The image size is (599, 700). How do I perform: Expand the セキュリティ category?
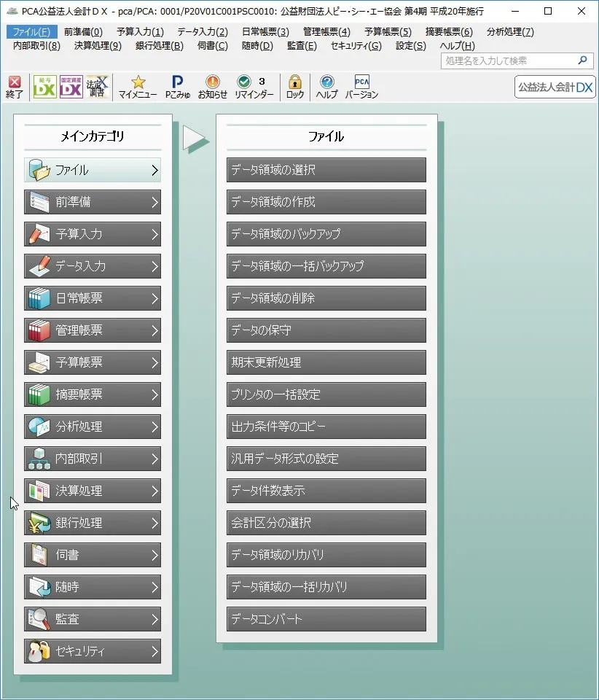pos(93,651)
